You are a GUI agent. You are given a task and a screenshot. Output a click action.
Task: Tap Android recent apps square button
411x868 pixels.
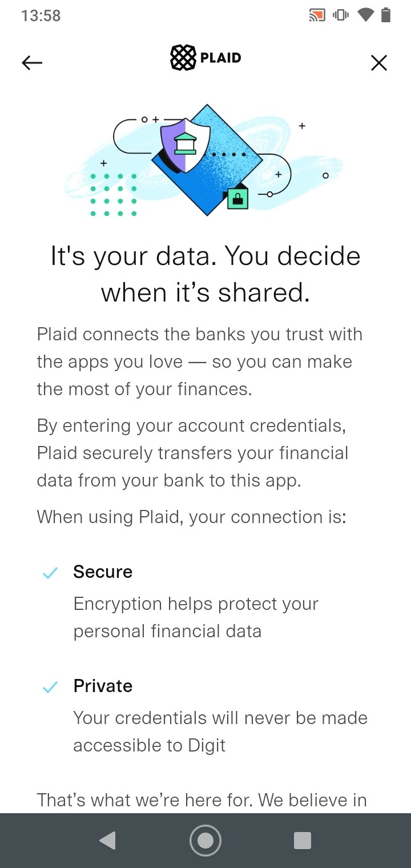302,841
